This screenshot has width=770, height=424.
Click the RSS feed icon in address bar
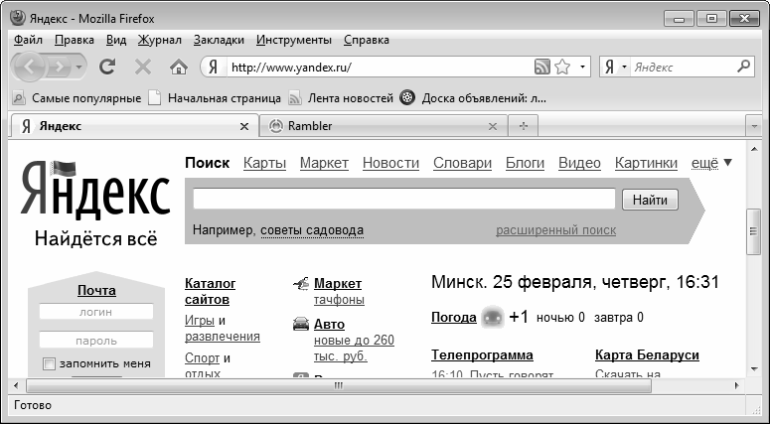(x=541, y=68)
